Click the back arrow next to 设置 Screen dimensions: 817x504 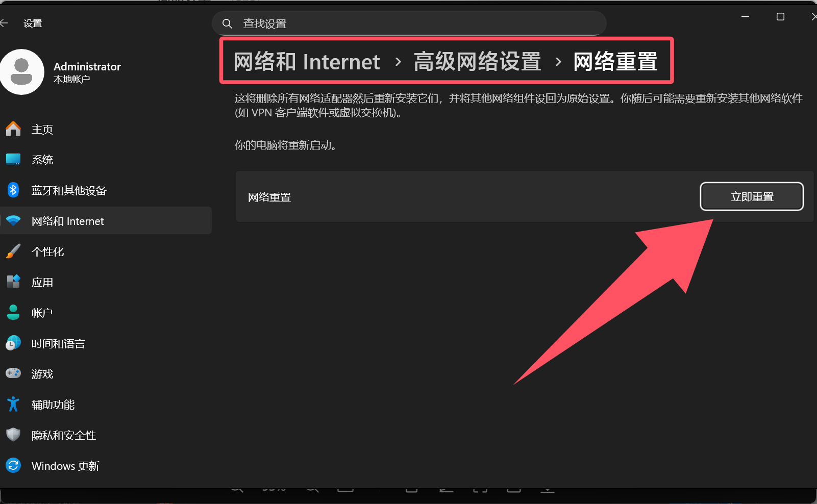(5, 23)
